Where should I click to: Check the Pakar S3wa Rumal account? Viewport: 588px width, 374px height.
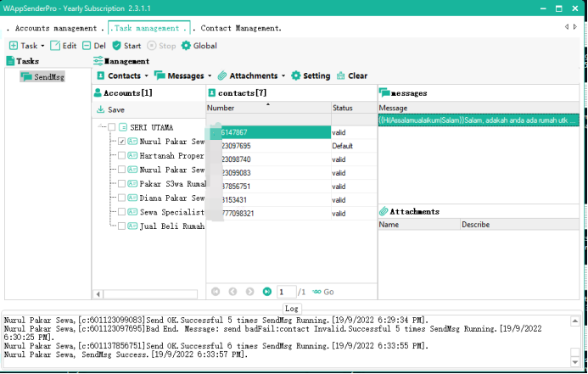121,184
